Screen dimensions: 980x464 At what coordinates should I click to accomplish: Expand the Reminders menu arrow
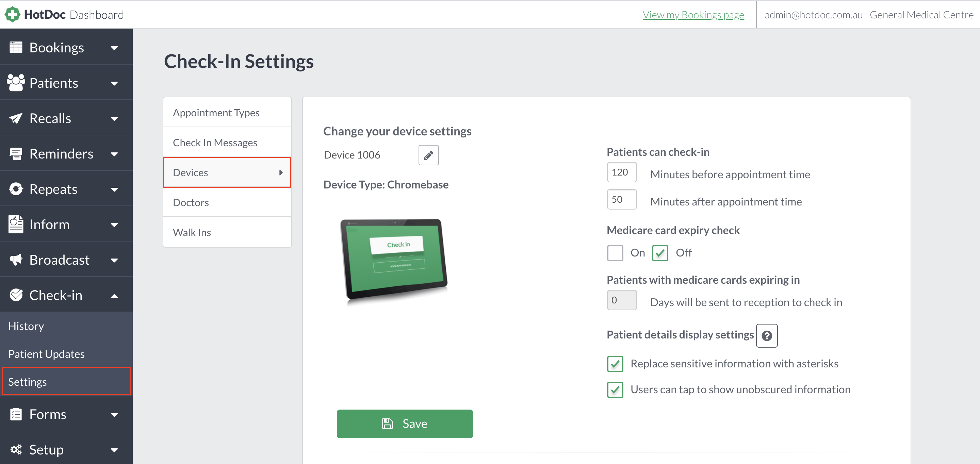(x=114, y=154)
